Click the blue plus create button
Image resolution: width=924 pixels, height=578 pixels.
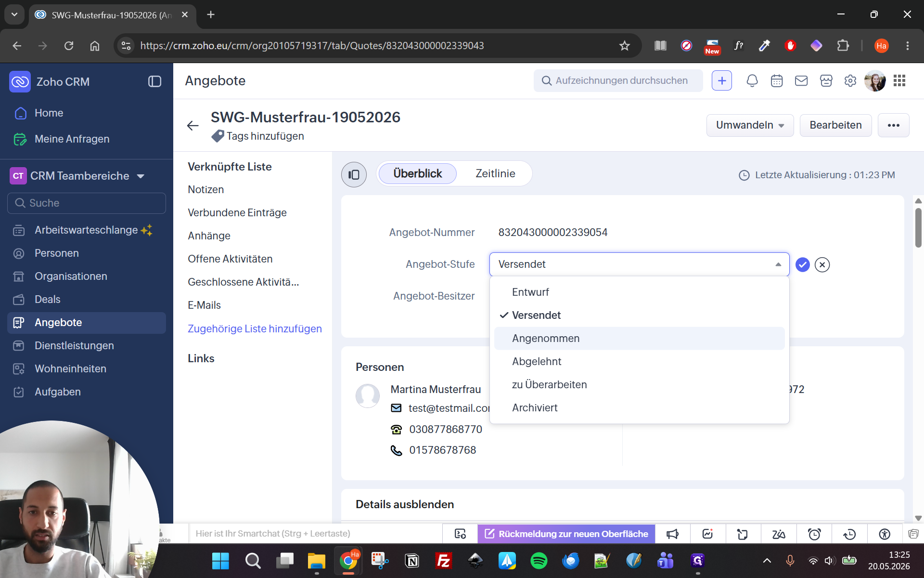click(722, 81)
